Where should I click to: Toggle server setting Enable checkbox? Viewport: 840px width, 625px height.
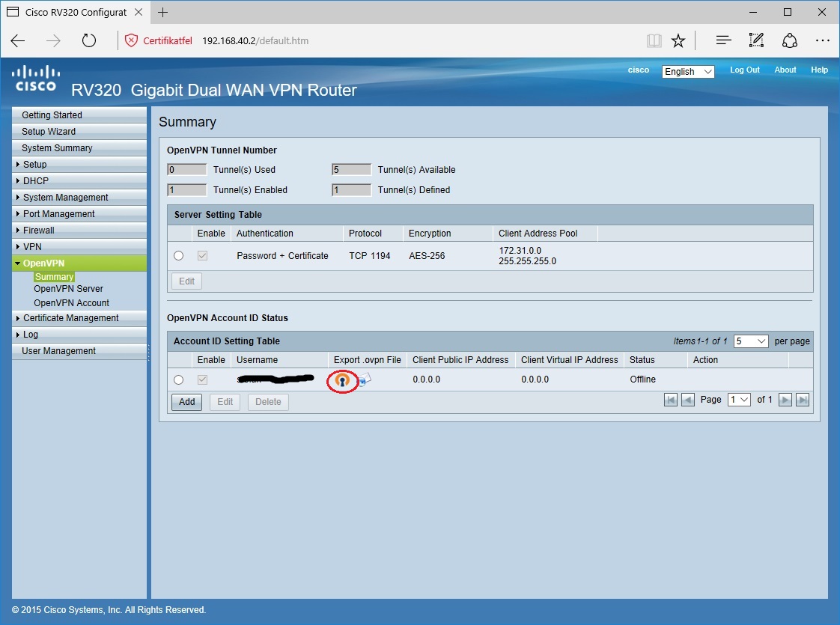click(x=202, y=256)
